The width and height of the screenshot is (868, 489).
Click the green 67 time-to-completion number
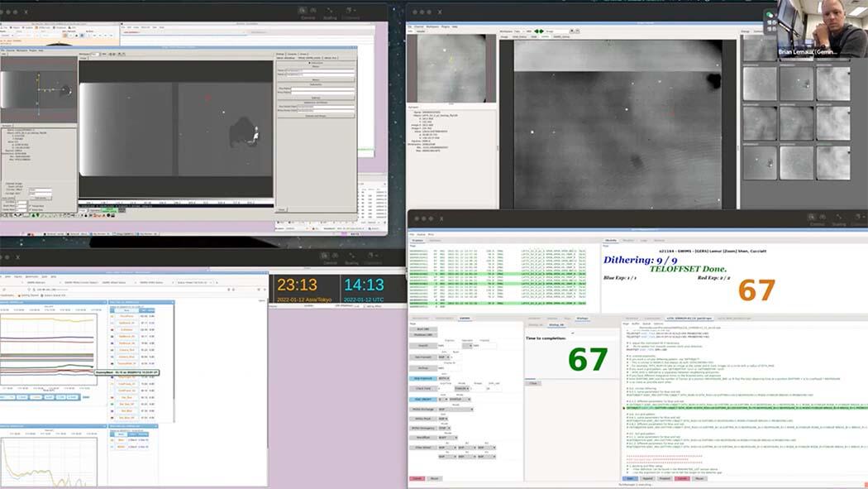(587, 359)
